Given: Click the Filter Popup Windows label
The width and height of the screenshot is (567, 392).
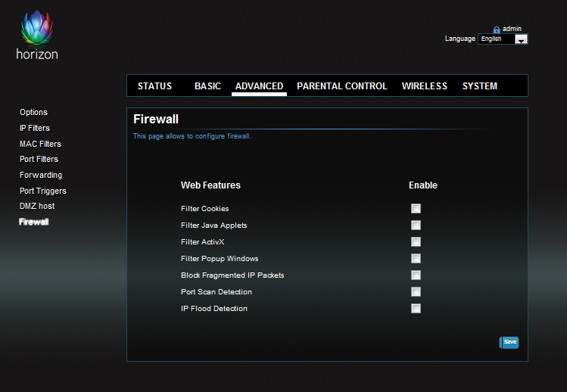Looking at the screenshot, I should [220, 259].
